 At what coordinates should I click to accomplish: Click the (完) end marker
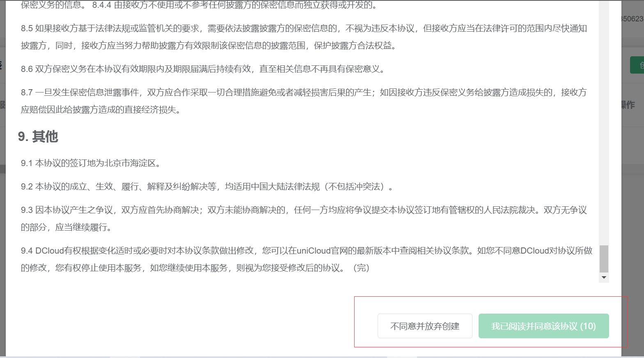click(361, 268)
